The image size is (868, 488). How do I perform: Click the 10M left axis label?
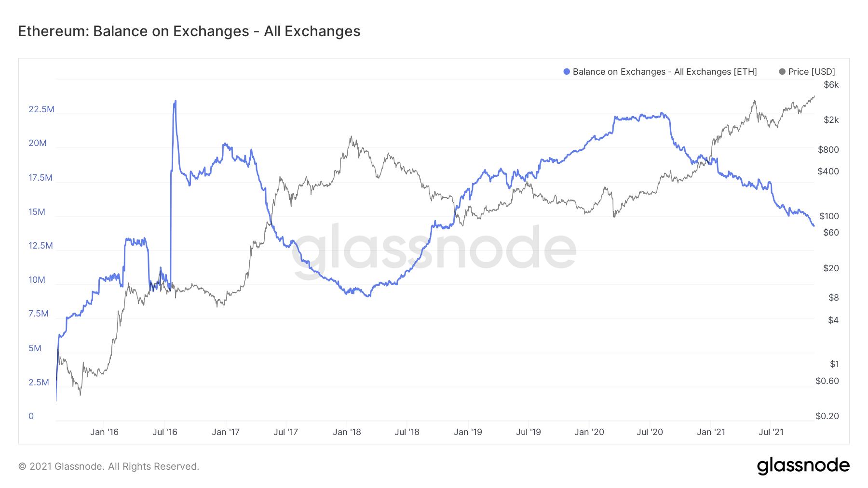tap(37, 280)
